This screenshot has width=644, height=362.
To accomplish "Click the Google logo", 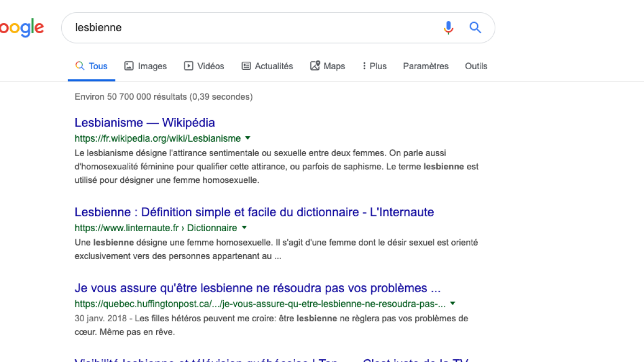I will (x=21, y=27).
